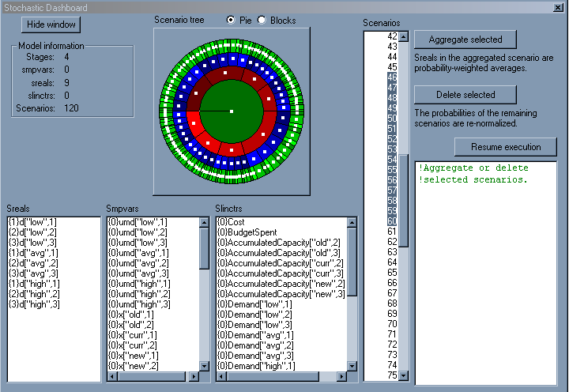Select {0}Demand["low",1] entry
Image resolution: width=569 pixels, height=392 pixels.
click(254, 304)
